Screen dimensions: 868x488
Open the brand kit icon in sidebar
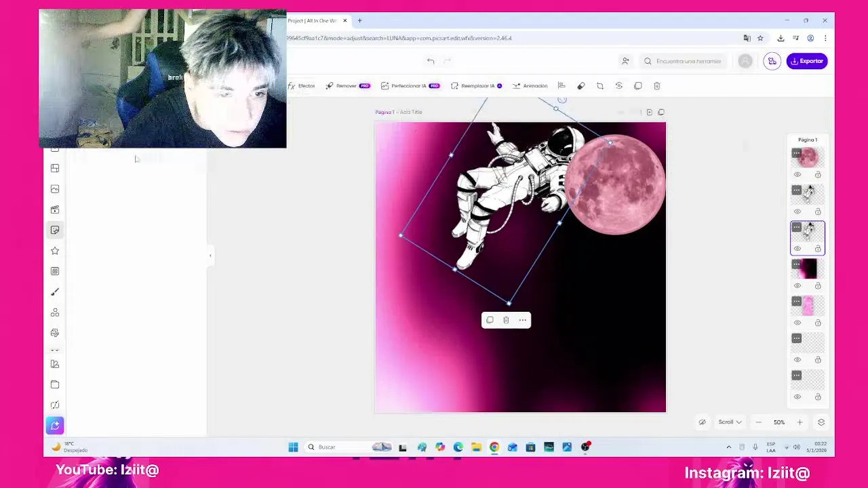(x=55, y=364)
